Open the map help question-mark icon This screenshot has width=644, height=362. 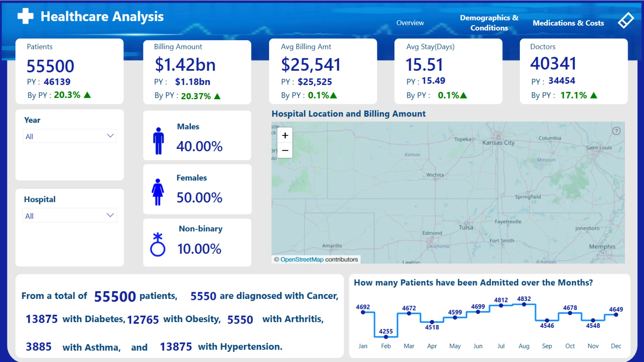(x=616, y=131)
